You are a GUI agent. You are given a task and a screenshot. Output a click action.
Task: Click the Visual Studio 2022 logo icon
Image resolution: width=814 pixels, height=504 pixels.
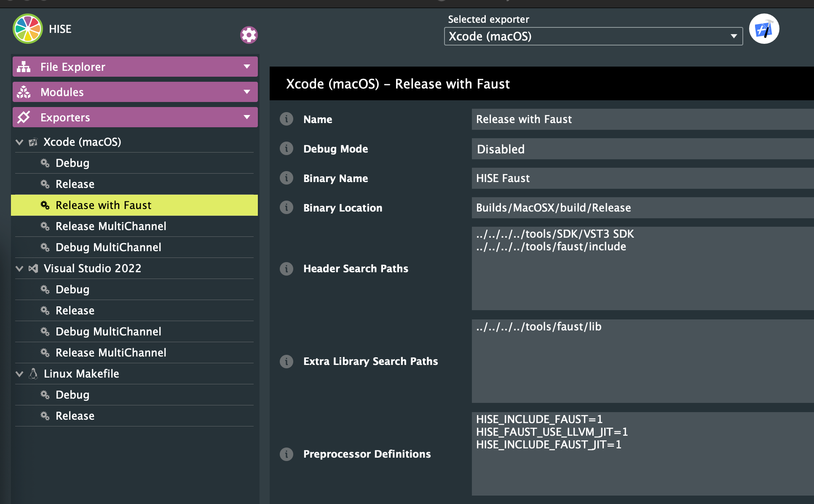click(x=33, y=268)
